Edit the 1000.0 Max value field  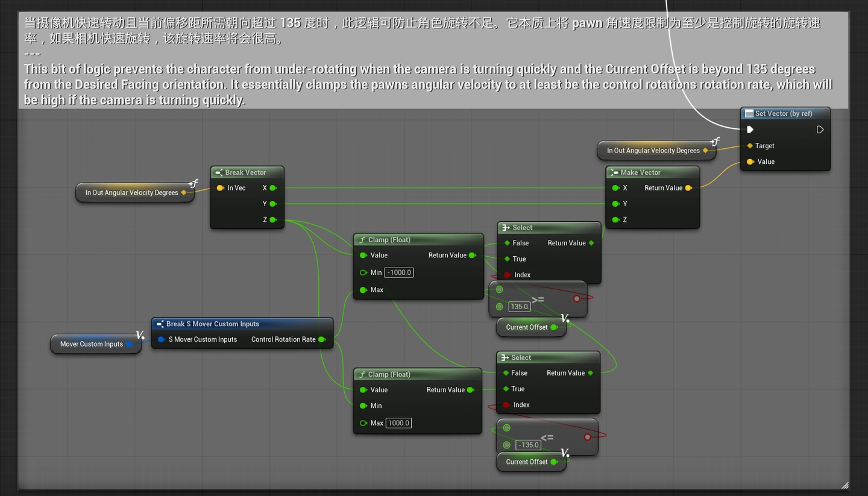coord(399,423)
